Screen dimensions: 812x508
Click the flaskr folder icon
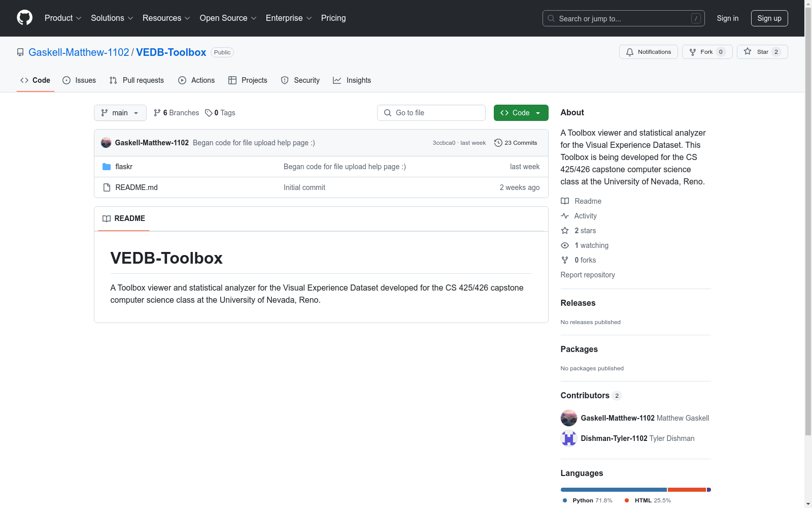point(107,167)
